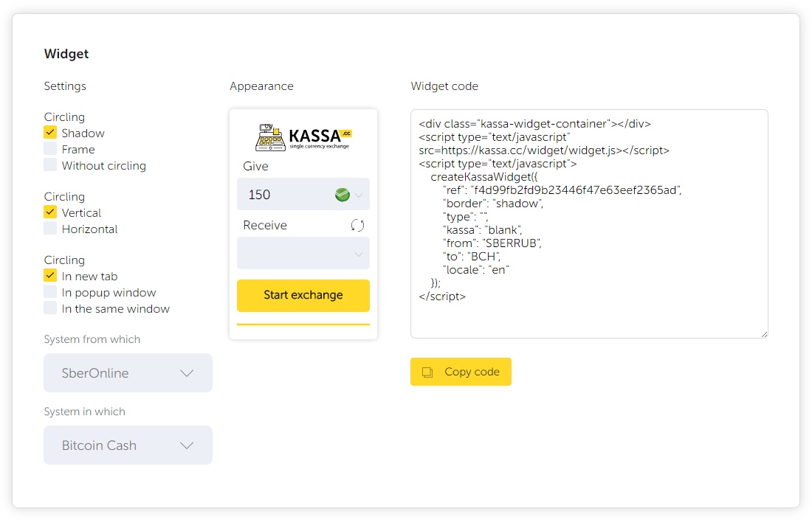
Task: Click the "locale": "en" code line
Action: (x=476, y=270)
